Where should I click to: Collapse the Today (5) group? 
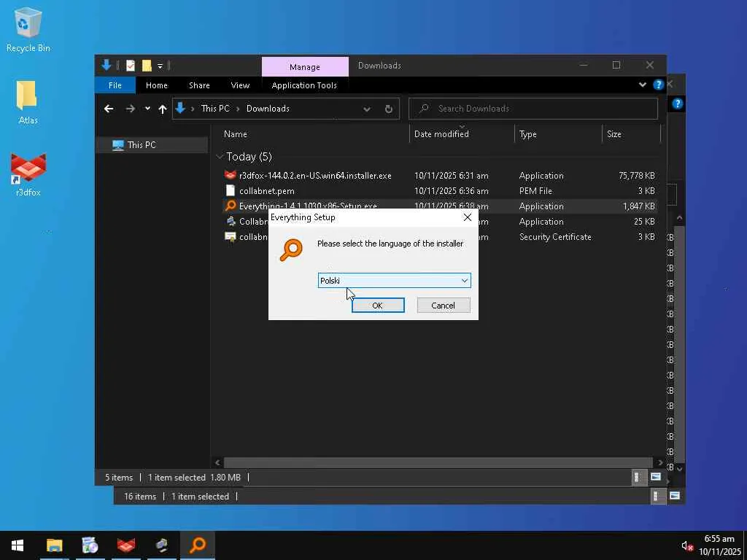[x=220, y=156]
